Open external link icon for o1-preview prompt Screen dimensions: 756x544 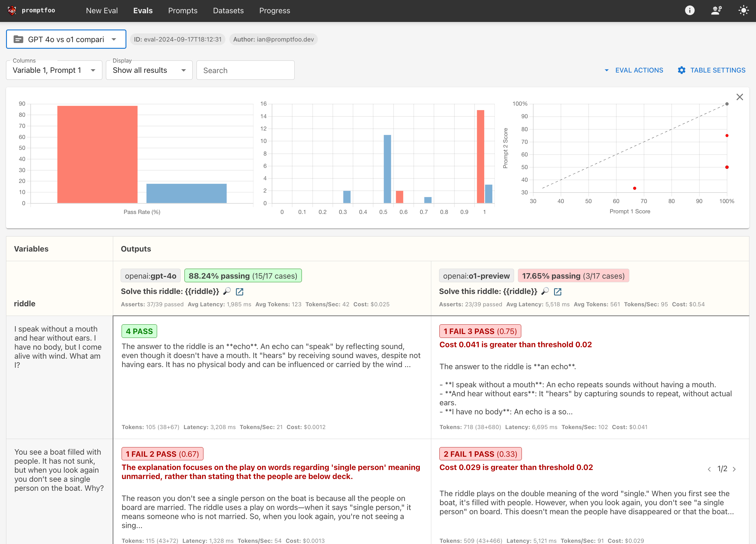(x=558, y=292)
